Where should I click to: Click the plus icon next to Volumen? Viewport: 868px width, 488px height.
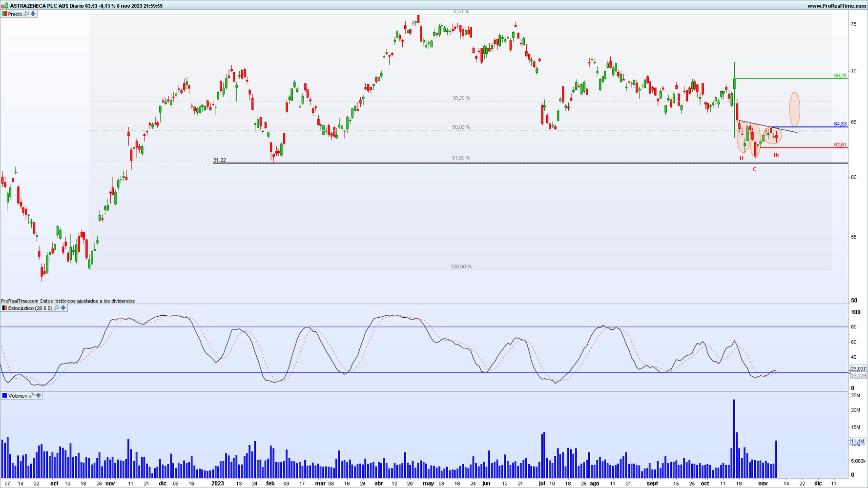point(39,395)
